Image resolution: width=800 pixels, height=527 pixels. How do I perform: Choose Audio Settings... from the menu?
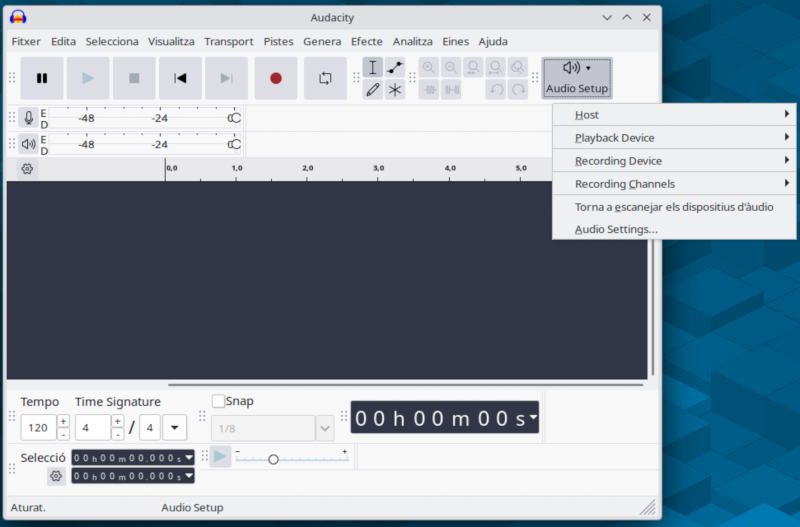(616, 229)
